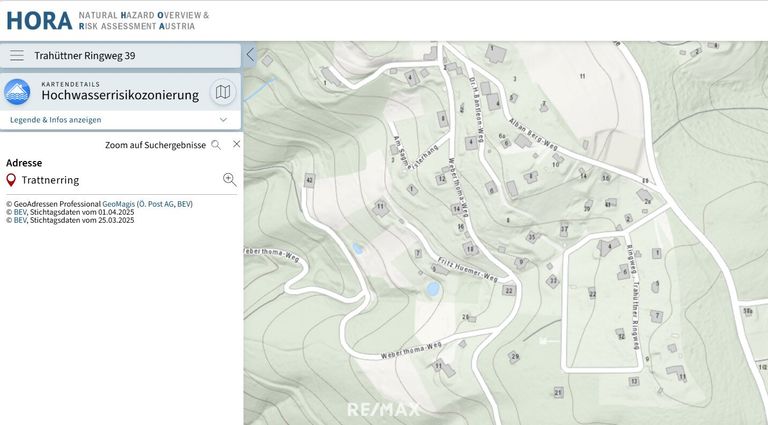
Task: Click the red location pin icon
Action: (x=11, y=180)
